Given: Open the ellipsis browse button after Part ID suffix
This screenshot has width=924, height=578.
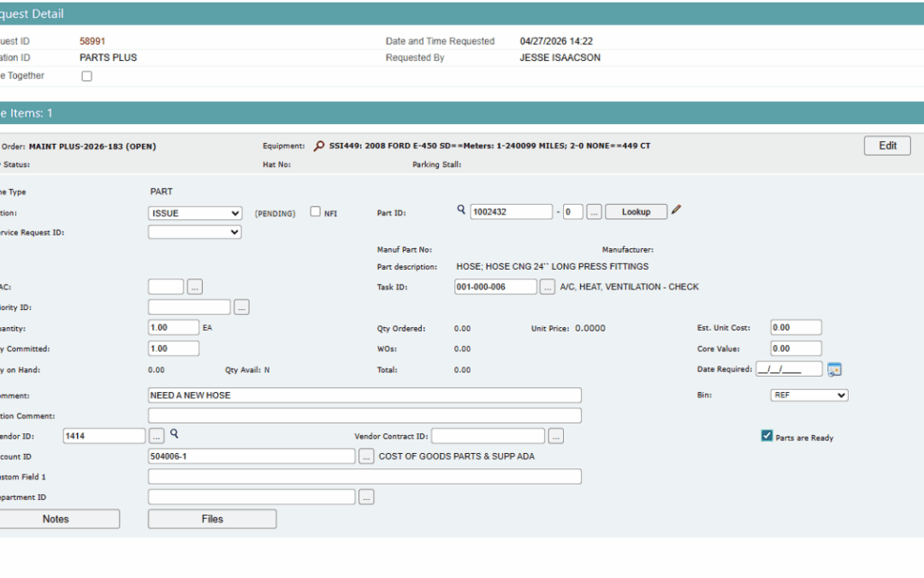Looking at the screenshot, I should pyautogui.click(x=594, y=212).
